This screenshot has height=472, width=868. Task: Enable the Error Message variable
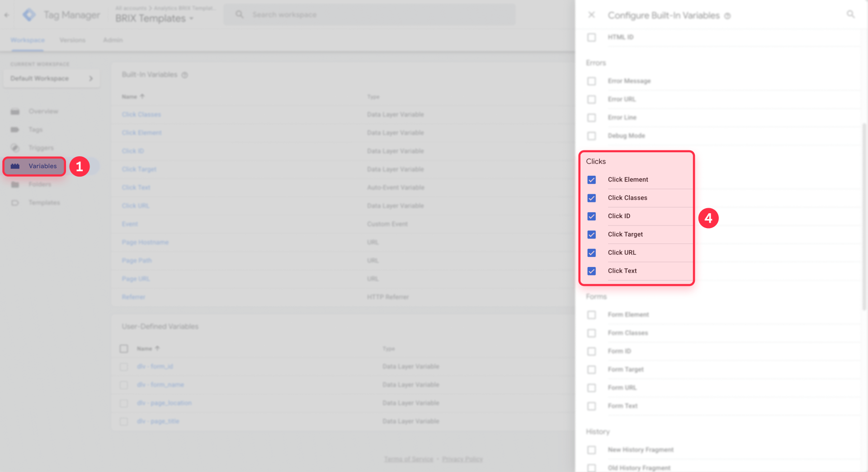pyautogui.click(x=591, y=81)
